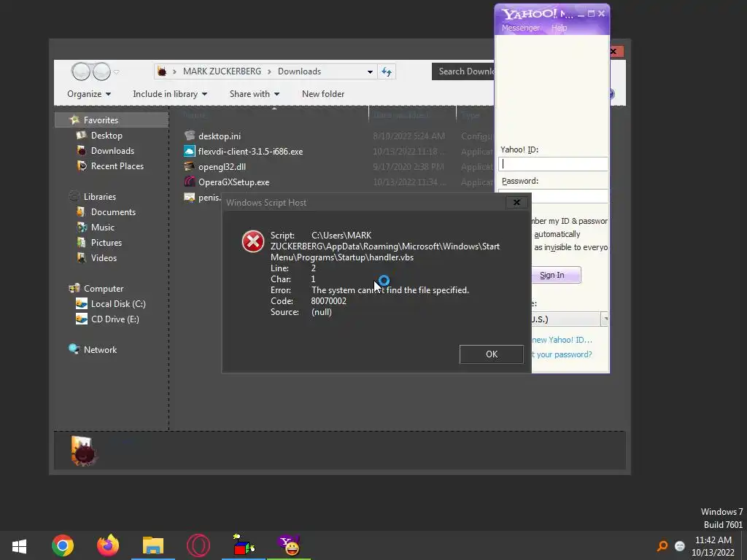Viewport: 747px width, 560px height.
Task: Select the OperaGXSetup.exe file
Action: pyautogui.click(x=233, y=182)
